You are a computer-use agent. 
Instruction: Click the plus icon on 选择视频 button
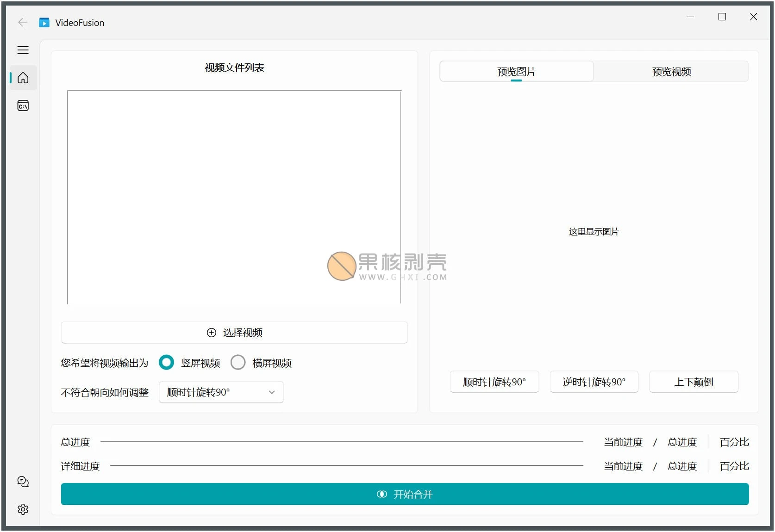coord(212,333)
